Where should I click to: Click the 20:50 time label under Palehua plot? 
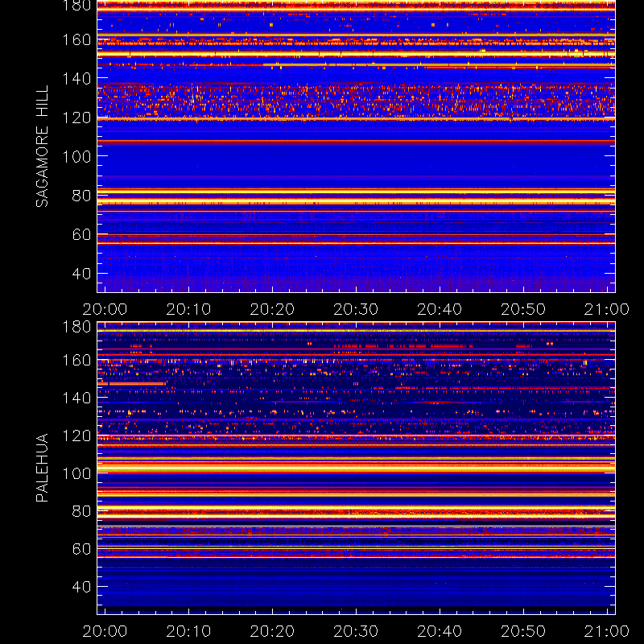click(523, 631)
